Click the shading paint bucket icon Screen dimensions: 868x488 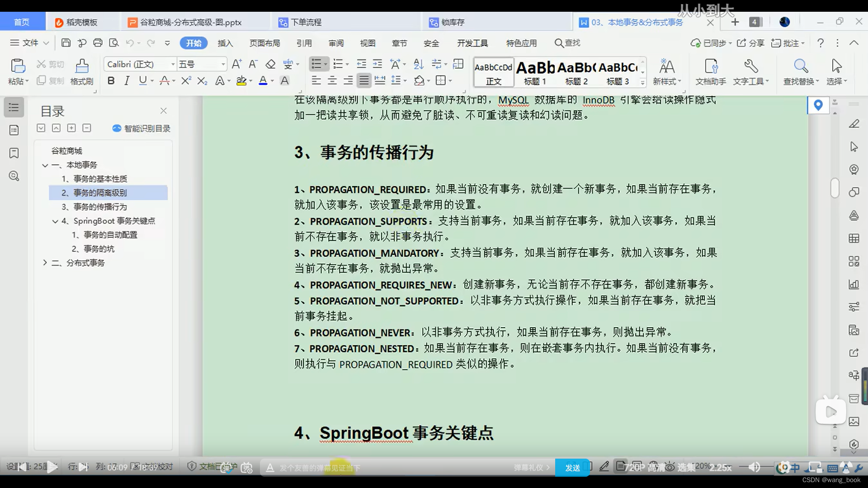click(x=419, y=81)
